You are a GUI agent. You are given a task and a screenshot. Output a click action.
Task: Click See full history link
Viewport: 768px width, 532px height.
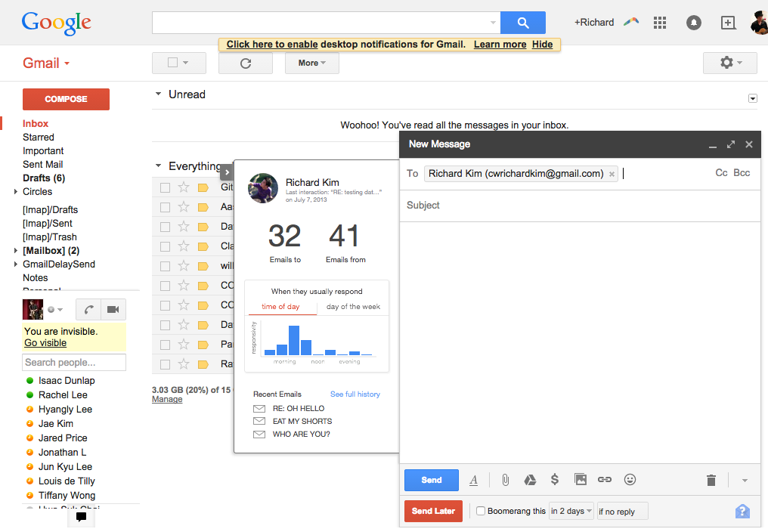[355, 394]
